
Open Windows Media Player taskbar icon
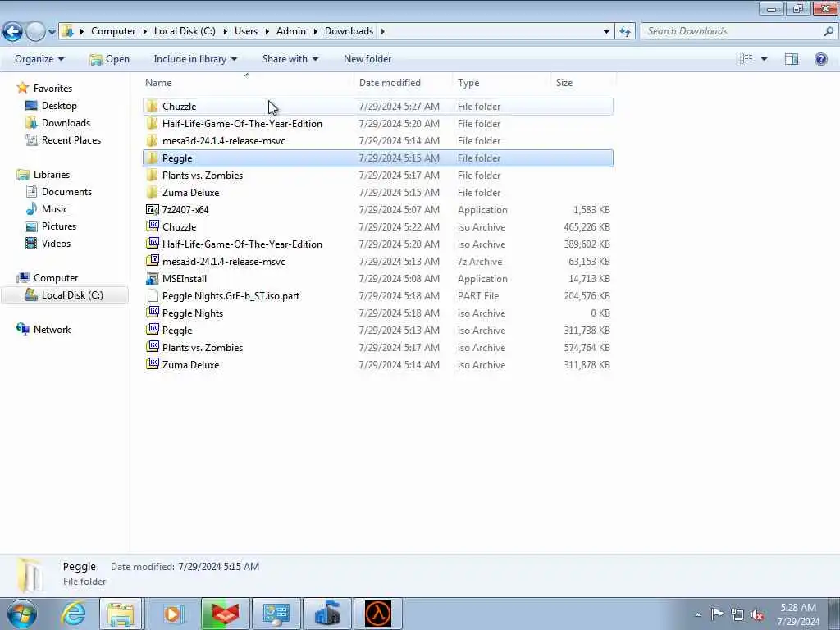coord(172,614)
